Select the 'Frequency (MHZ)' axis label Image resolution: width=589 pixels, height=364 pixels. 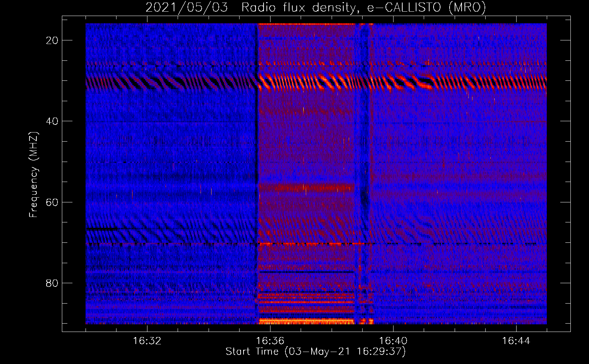click(x=33, y=175)
